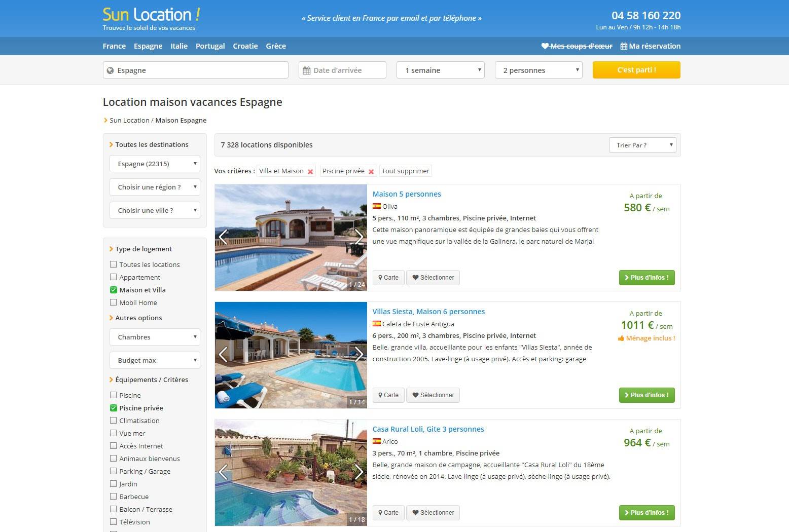Open the Budget max dropdown
789x532 pixels.
(155, 360)
